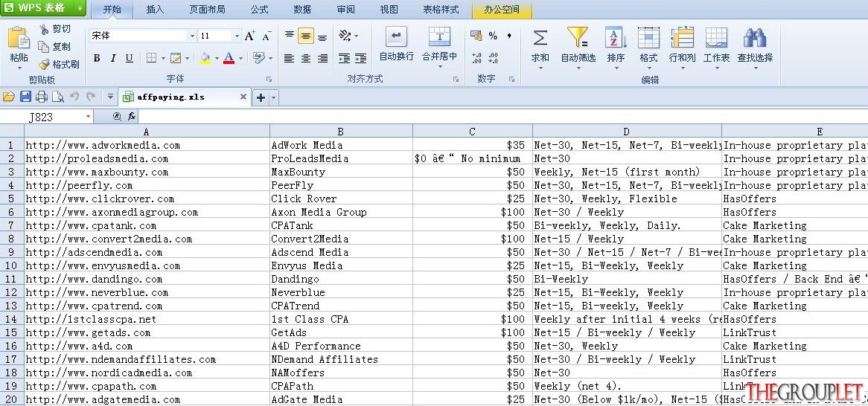Apply percent style icon
This screenshot has height=406, width=868.
493,36
